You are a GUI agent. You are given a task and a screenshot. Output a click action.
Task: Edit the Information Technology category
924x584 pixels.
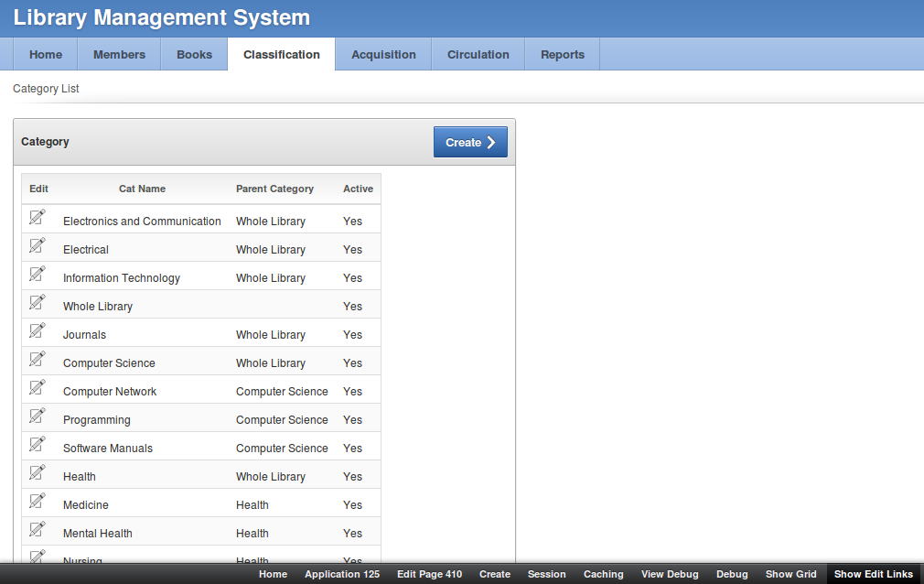(38, 274)
